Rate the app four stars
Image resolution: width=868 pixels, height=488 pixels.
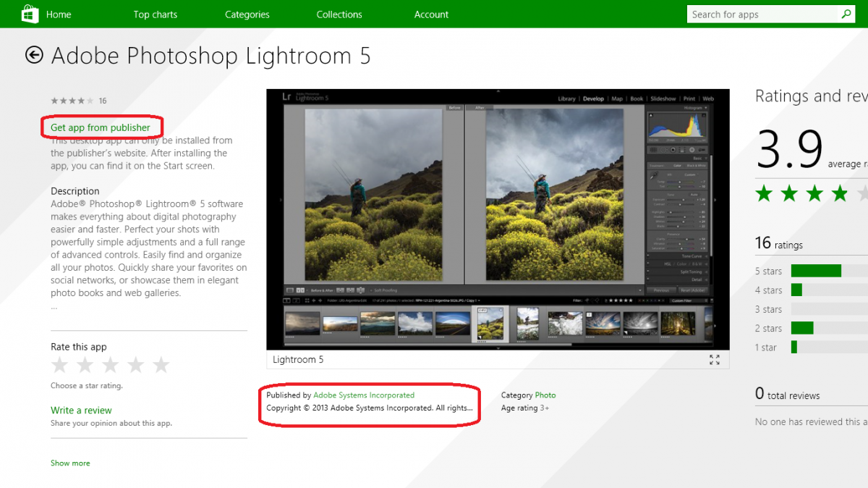pos(136,365)
